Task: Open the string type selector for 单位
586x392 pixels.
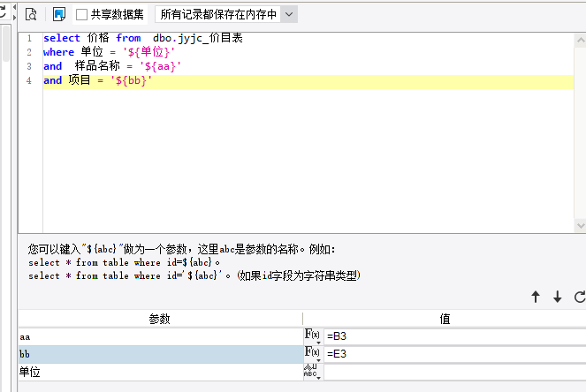Action: (x=312, y=372)
